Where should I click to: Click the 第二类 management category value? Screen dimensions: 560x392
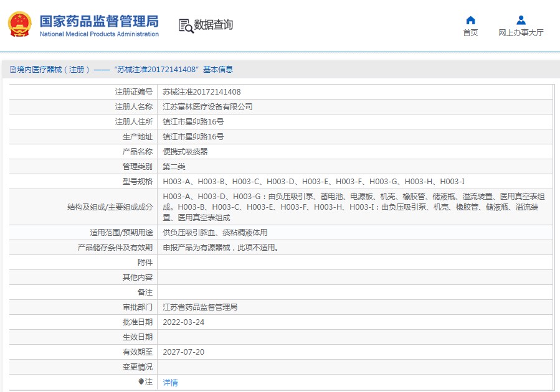(174, 167)
